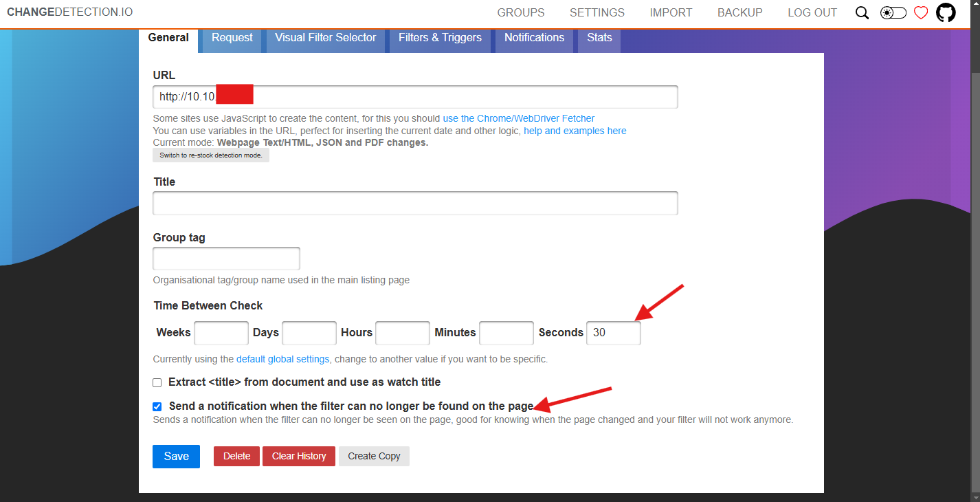Switch to the Request tab
The height and width of the screenshot is (502, 980).
(x=232, y=38)
